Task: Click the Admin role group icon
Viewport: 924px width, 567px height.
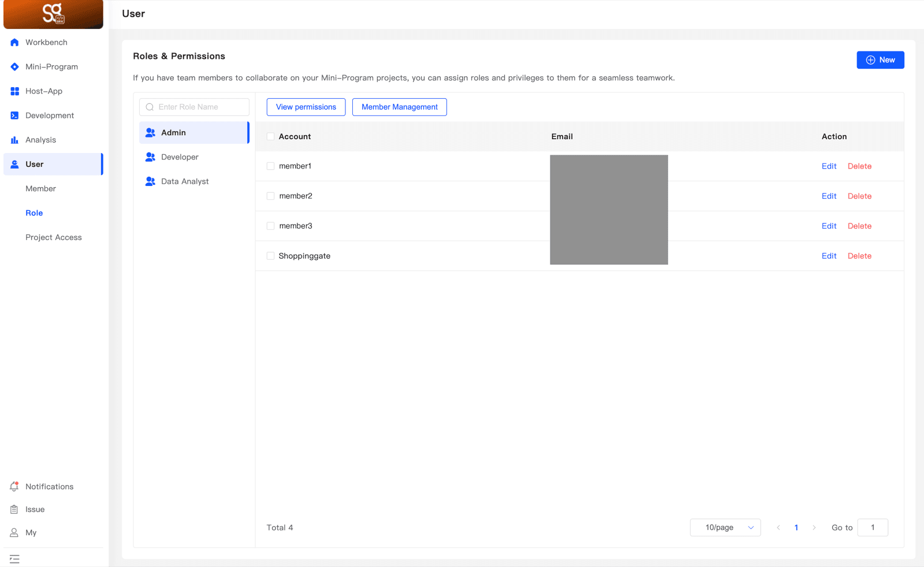Action: pos(150,132)
